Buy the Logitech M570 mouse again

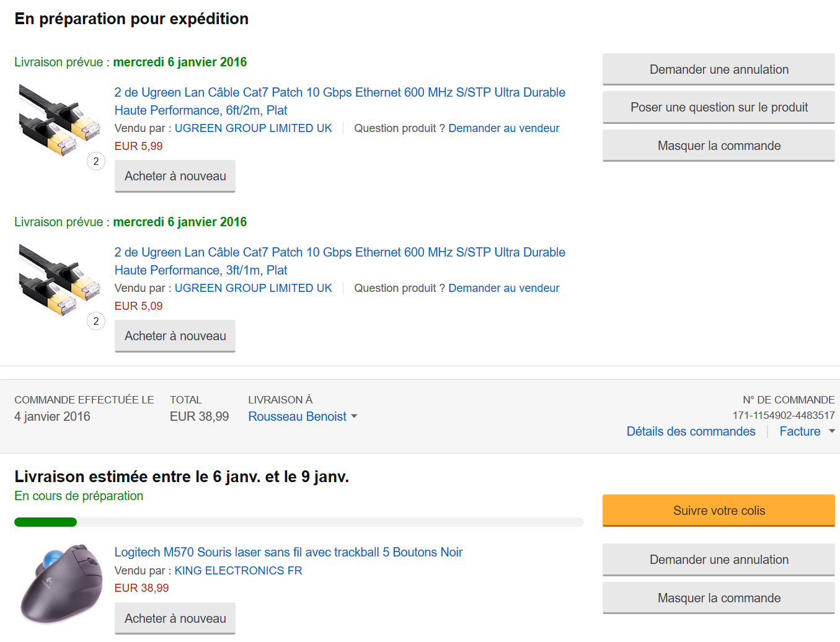pos(175,618)
